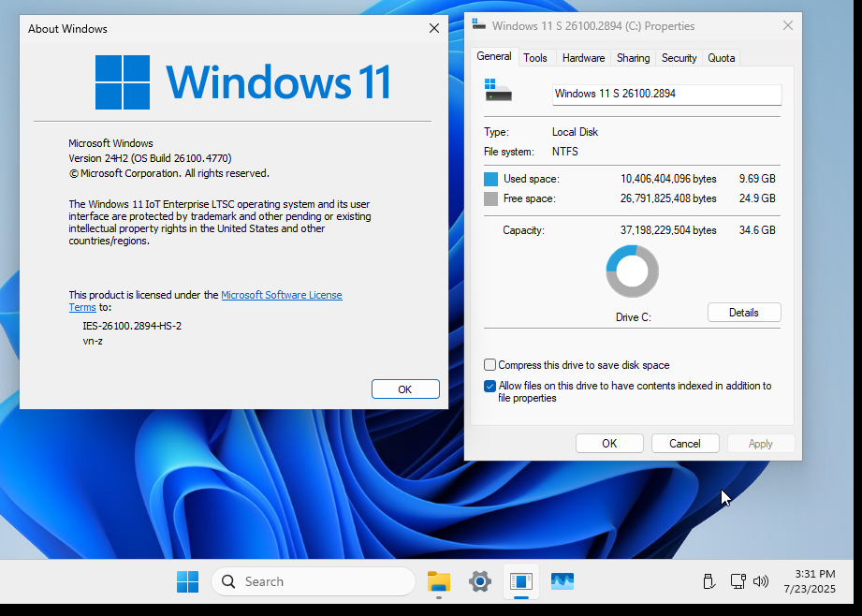862x616 pixels.
Task: Click the active winver taskbar app icon
Action: [521, 581]
